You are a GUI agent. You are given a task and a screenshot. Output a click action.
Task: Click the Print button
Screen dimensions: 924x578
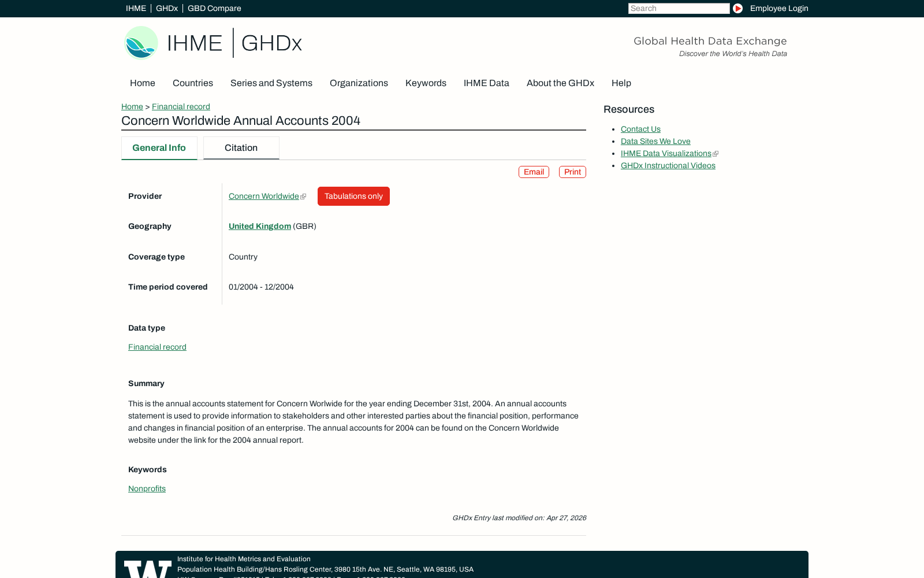tap(572, 172)
